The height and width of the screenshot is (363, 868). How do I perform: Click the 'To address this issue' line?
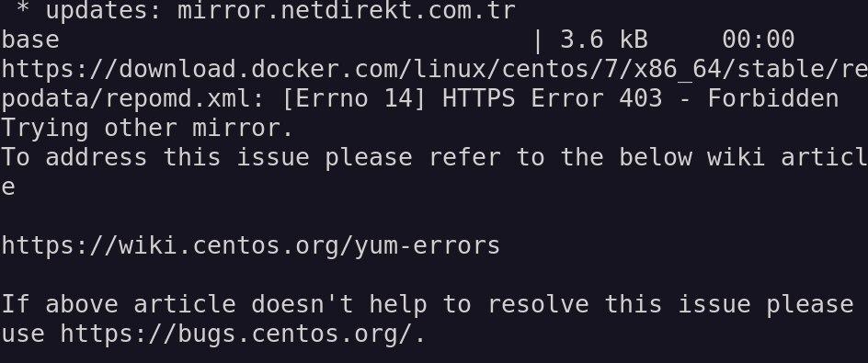(x=435, y=158)
